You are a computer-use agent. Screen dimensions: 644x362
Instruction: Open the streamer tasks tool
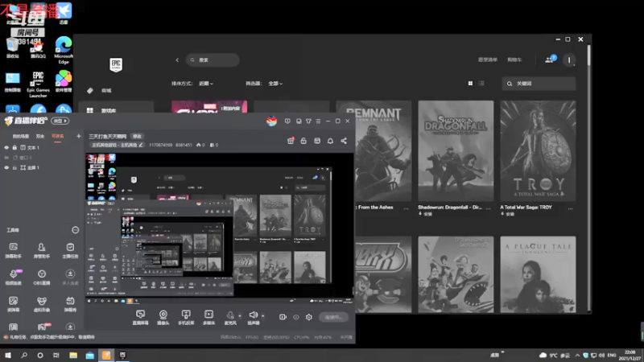tap(70, 250)
